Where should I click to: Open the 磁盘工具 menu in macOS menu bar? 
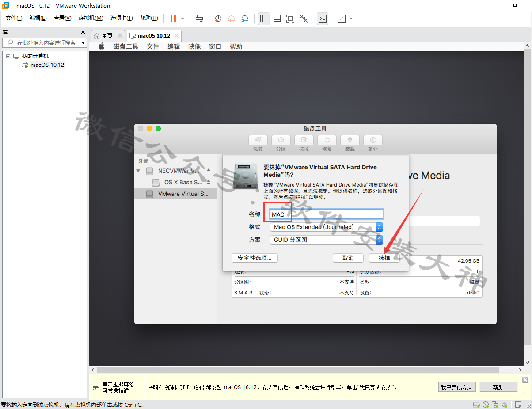[126, 46]
